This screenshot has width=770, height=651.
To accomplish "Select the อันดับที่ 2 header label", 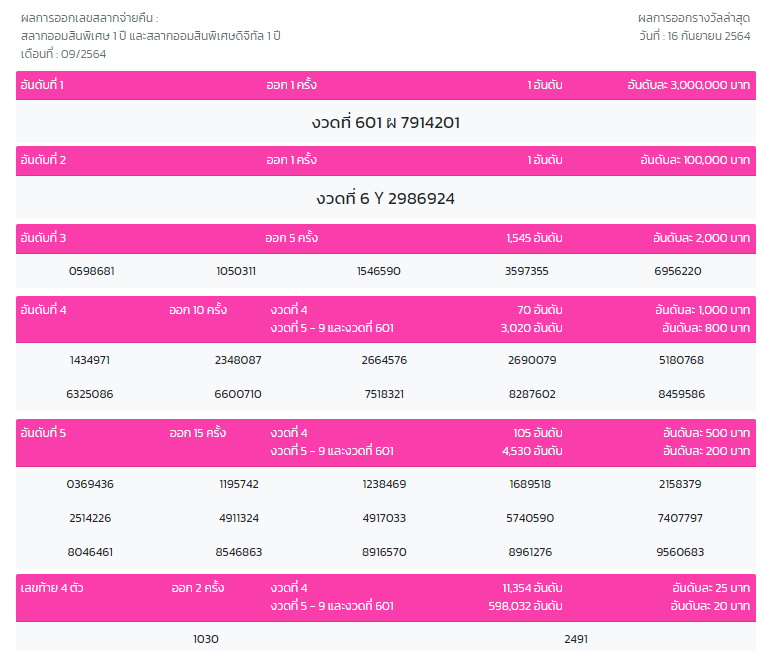I will pyautogui.click(x=43, y=160).
